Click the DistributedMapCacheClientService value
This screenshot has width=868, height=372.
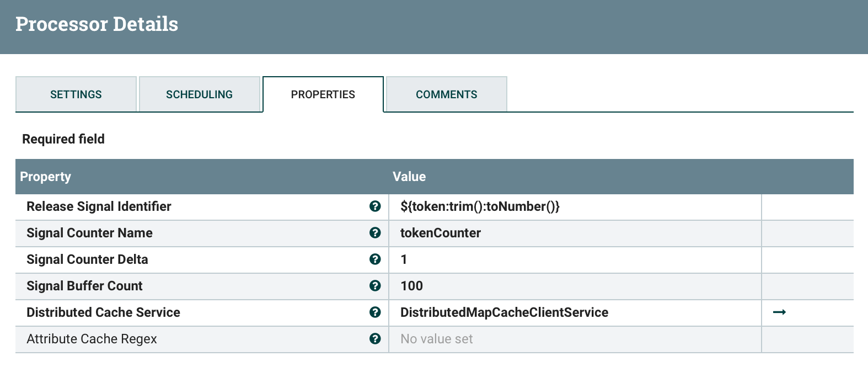tap(504, 312)
